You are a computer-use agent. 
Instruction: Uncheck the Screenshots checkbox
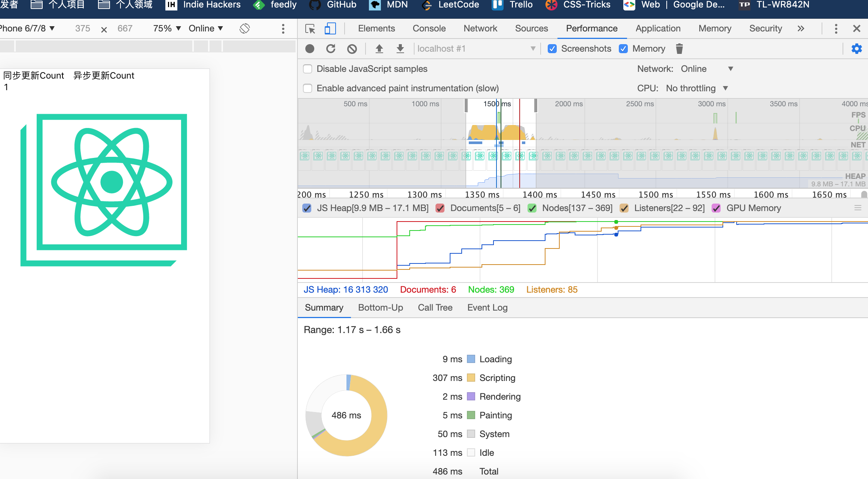[x=552, y=49]
